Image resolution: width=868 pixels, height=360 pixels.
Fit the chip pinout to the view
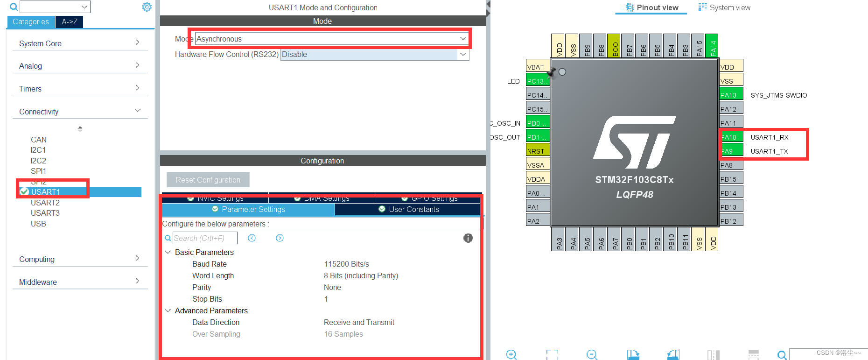point(552,354)
